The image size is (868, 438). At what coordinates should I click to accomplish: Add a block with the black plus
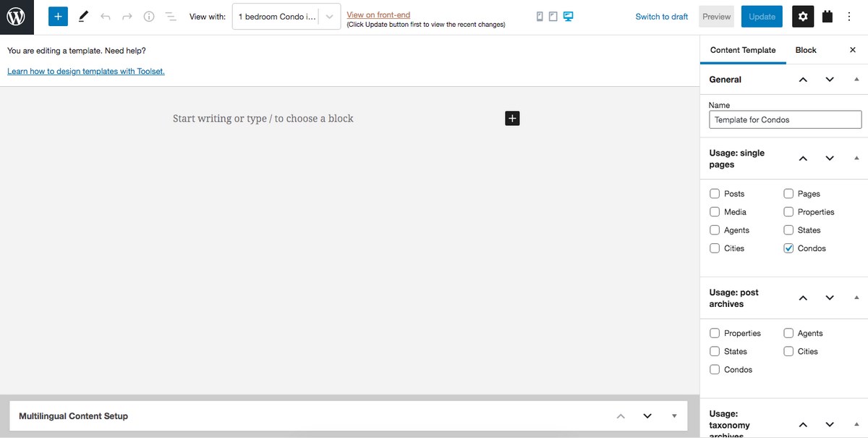(x=512, y=118)
